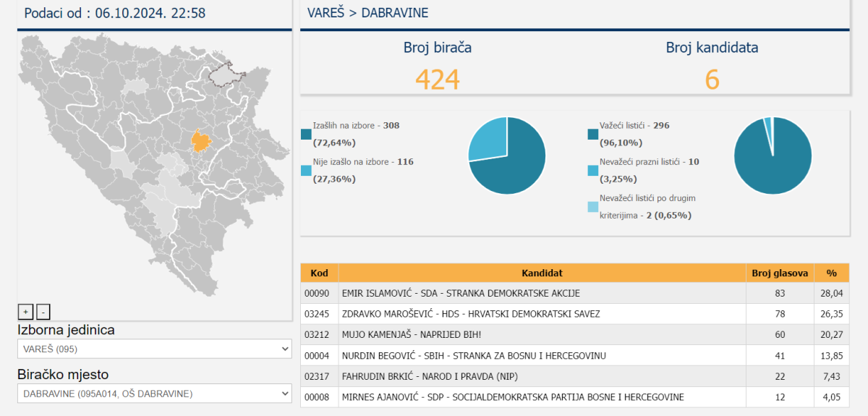Click the 'VAREŠ > DABRAVINE' breadcrumb heading
Screen dimensions: 868x416
click(x=367, y=13)
